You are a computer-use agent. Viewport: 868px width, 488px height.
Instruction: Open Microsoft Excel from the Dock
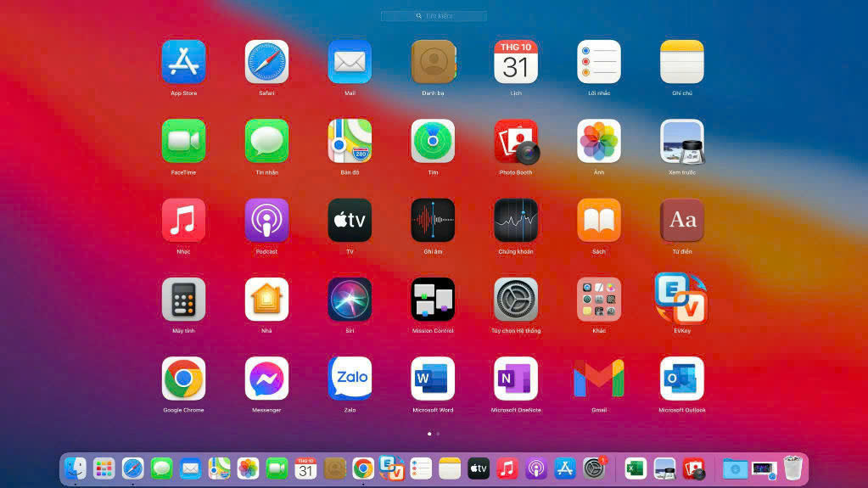point(636,468)
